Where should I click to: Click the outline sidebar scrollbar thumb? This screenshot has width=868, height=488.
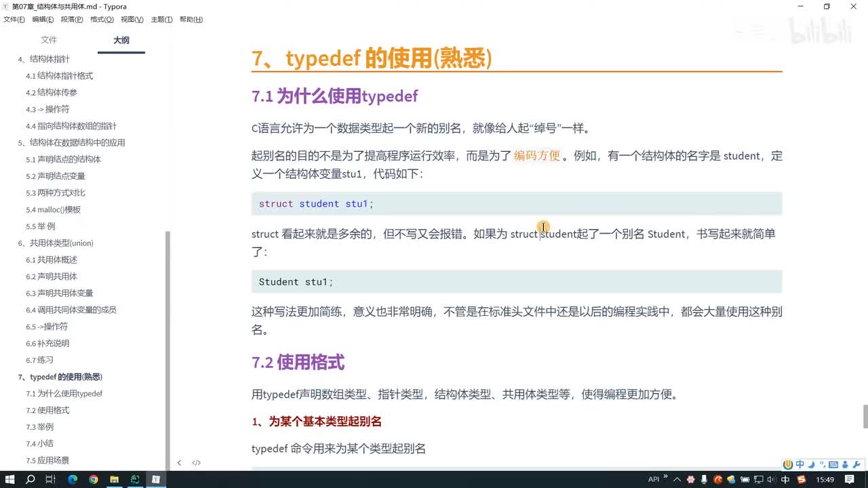[x=167, y=351]
